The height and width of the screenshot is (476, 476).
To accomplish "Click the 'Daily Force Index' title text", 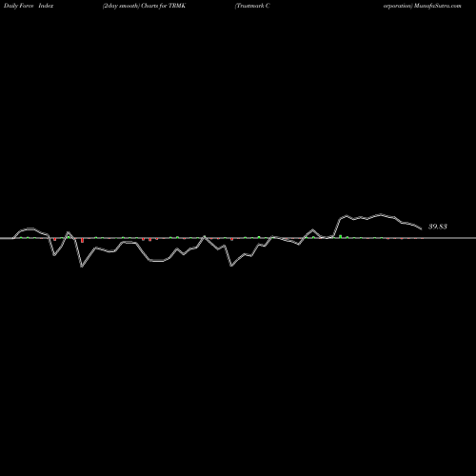I will pos(29,6).
